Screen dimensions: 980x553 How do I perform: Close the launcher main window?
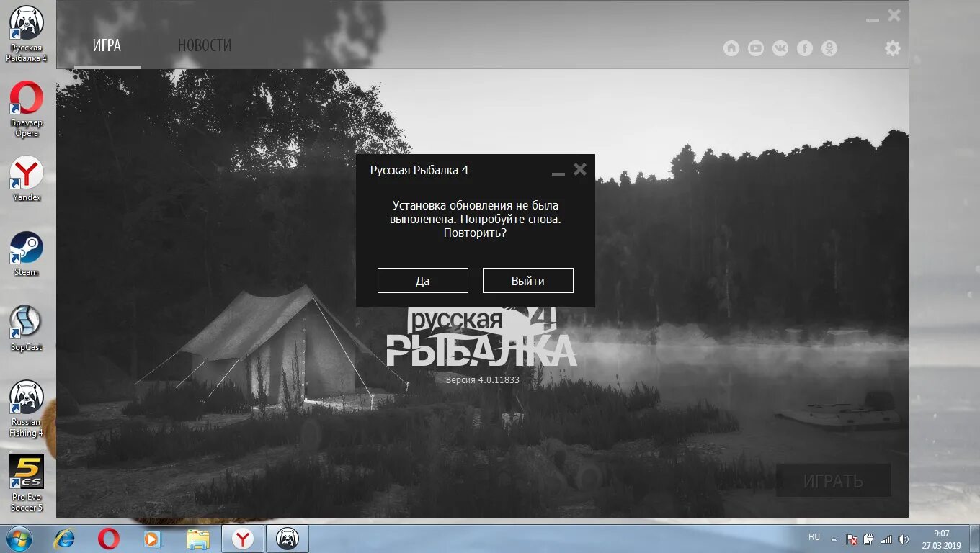(894, 14)
